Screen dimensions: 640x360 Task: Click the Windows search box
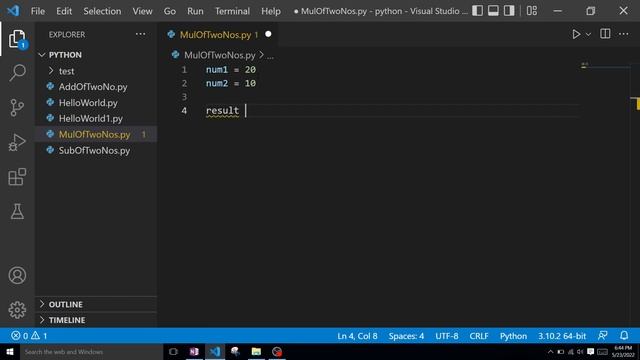pyautogui.click(x=91, y=352)
